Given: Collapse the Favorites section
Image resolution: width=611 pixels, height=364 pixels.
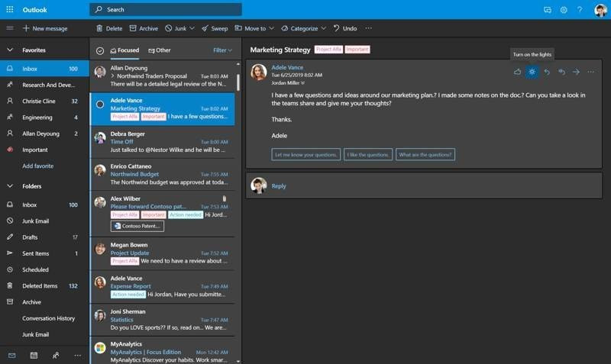Looking at the screenshot, I should point(10,50).
